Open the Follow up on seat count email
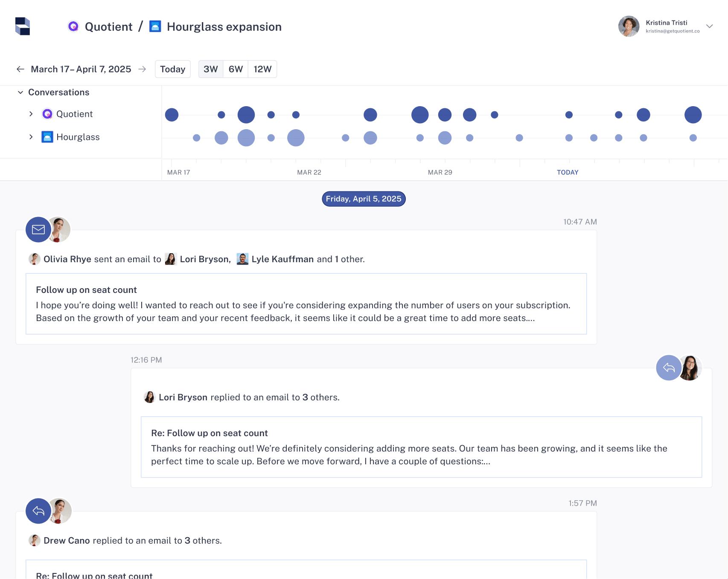The image size is (728, 579). tap(306, 304)
